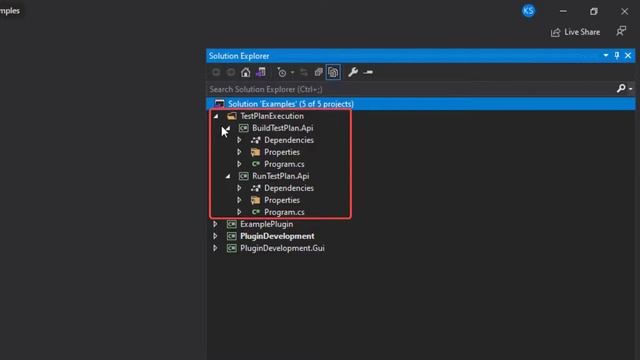Screen dimensions: 640x360
Task: Start a Live Share session
Action: click(x=576, y=32)
